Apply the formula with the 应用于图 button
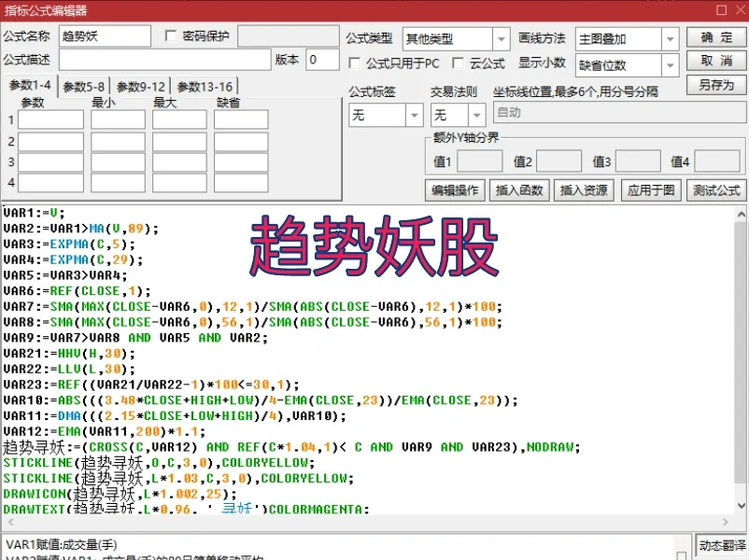Screen dimensions: 749x560 click(x=651, y=190)
